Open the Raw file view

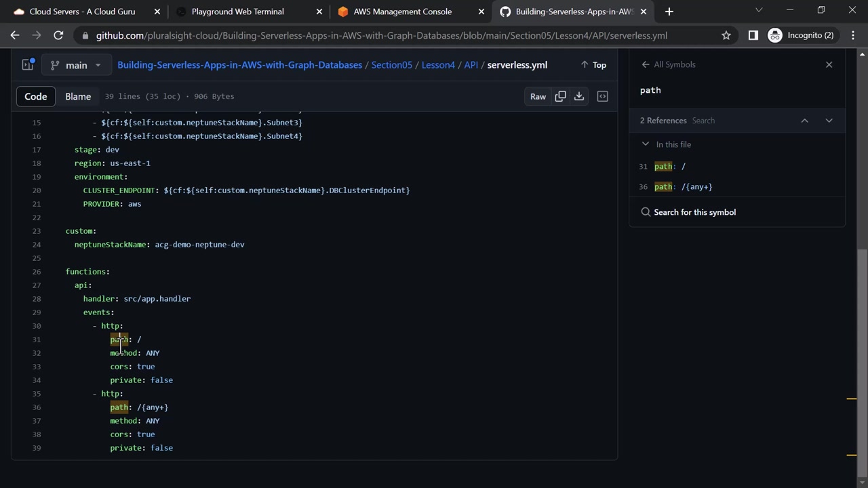[538, 96]
